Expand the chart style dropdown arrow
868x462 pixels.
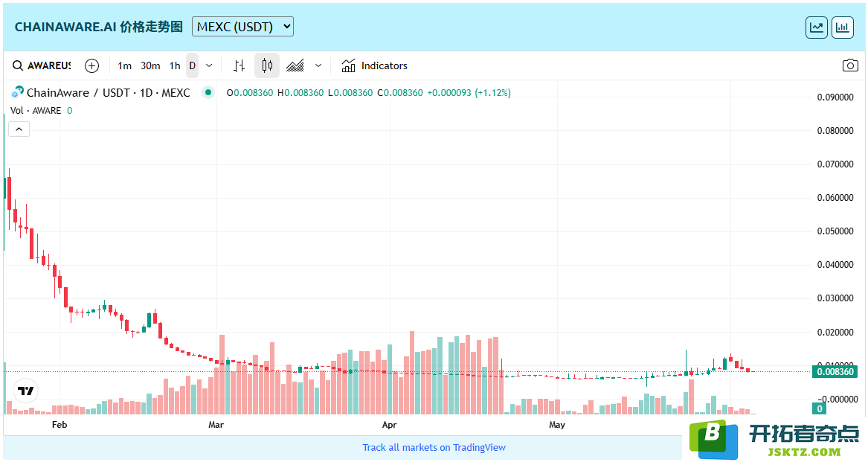[x=318, y=66]
